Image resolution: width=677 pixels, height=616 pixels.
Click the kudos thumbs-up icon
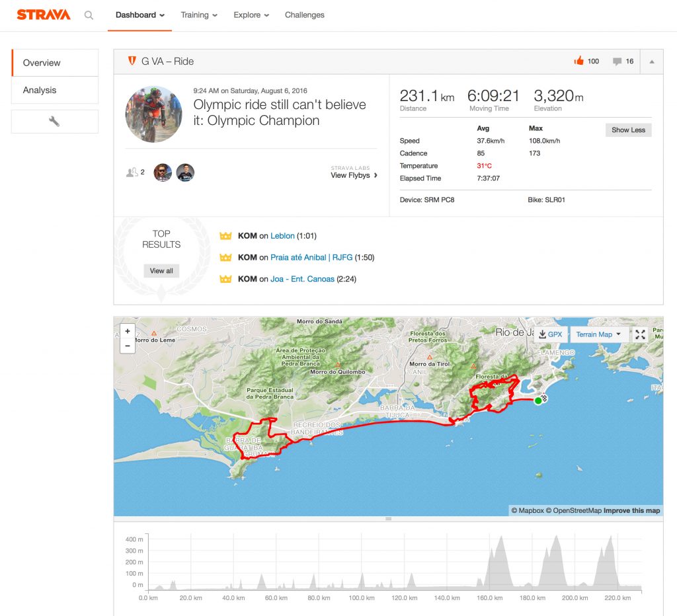[579, 61]
